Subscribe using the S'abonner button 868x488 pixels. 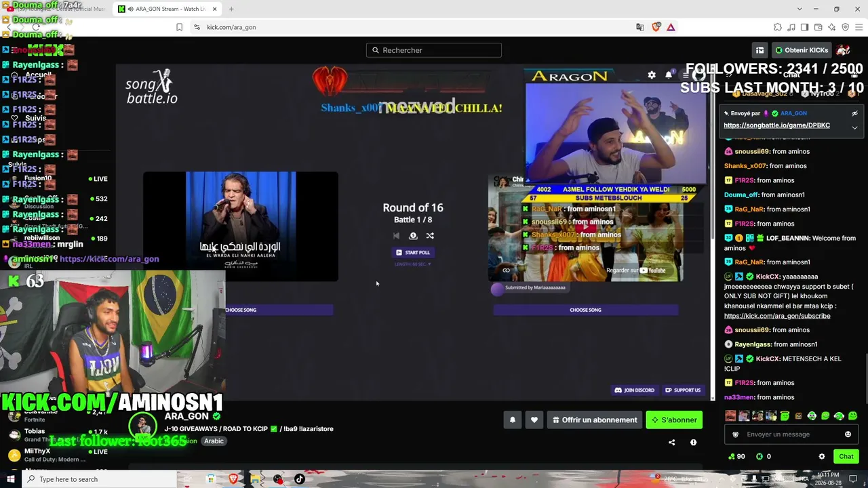click(x=674, y=420)
